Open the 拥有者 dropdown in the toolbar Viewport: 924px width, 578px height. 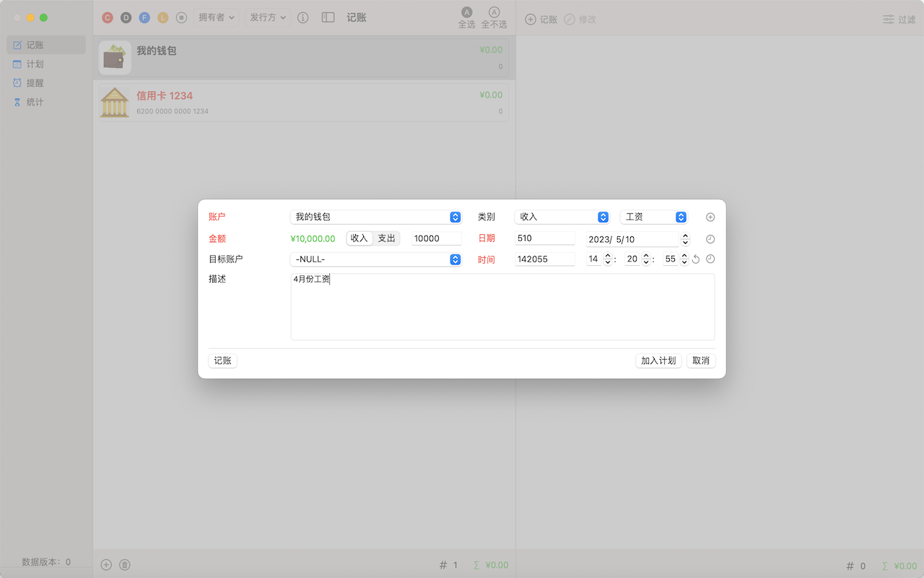pos(217,17)
